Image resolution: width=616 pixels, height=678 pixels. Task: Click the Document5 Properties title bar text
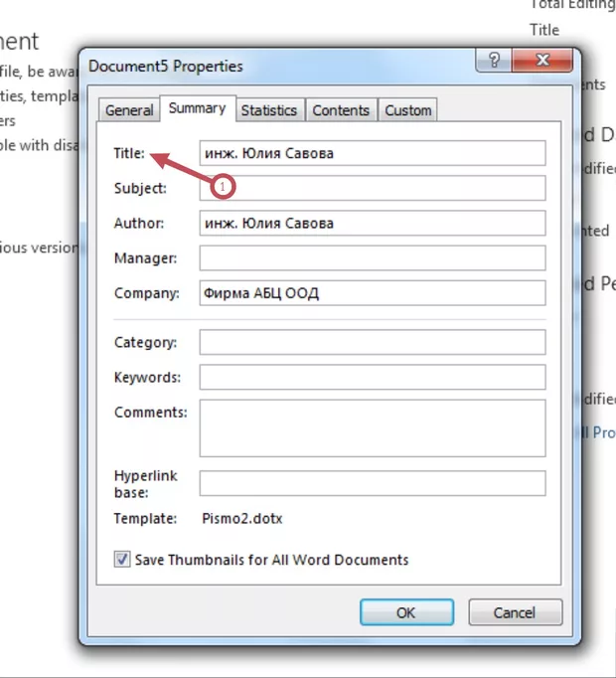point(166,67)
